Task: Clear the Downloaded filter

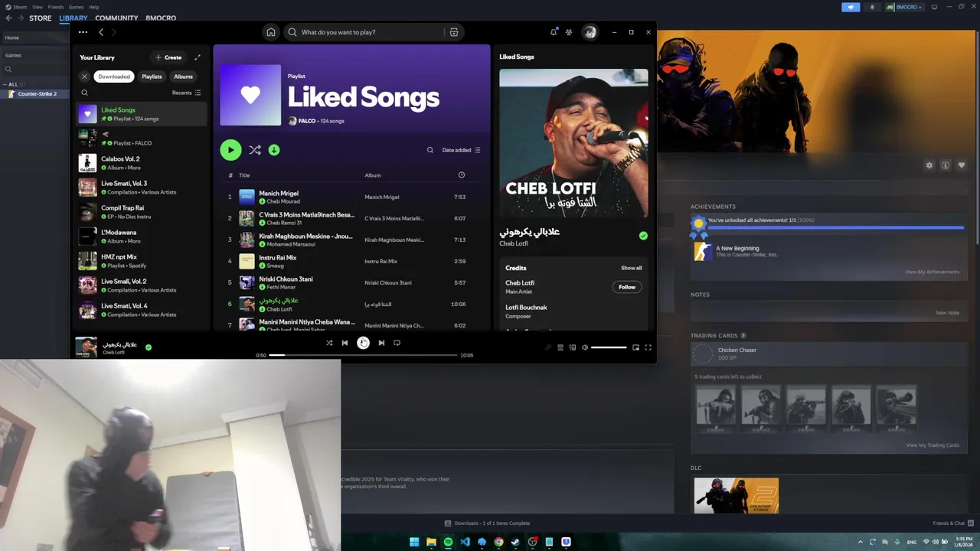Action: (x=85, y=77)
